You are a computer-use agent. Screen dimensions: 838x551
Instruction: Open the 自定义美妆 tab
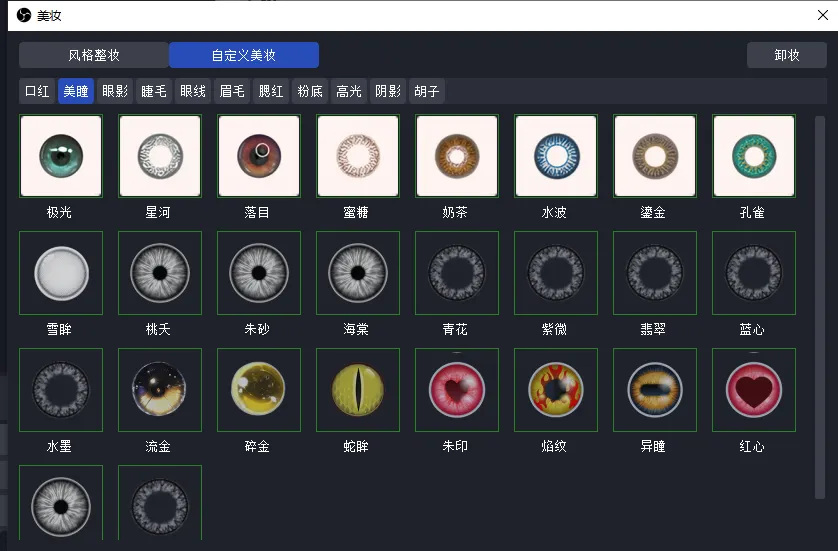[x=244, y=55]
